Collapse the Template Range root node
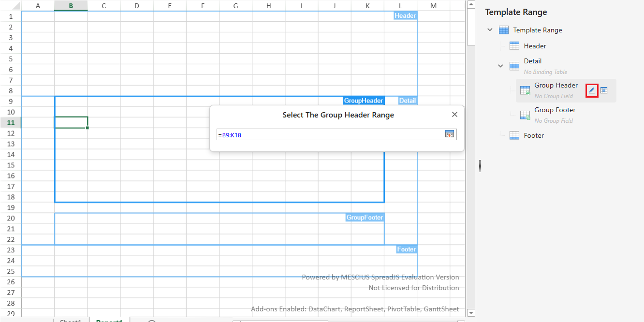The image size is (644, 322). click(x=490, y=30)
